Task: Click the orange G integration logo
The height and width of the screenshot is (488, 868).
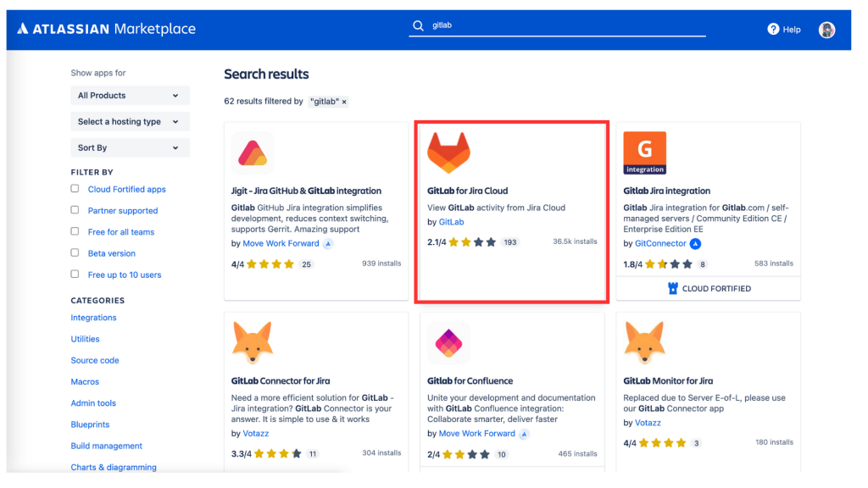Action: pyautogui.click(x=645, y=152)
